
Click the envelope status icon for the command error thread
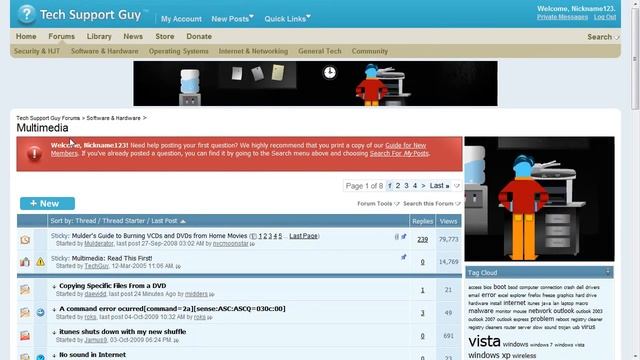[25, 312]
